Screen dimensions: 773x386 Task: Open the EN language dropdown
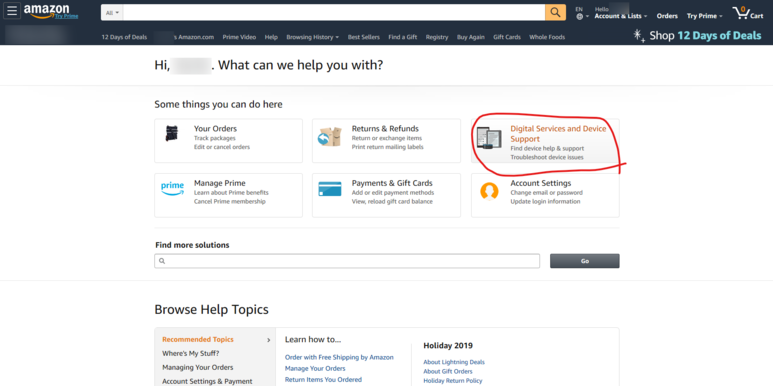(582, 13)
